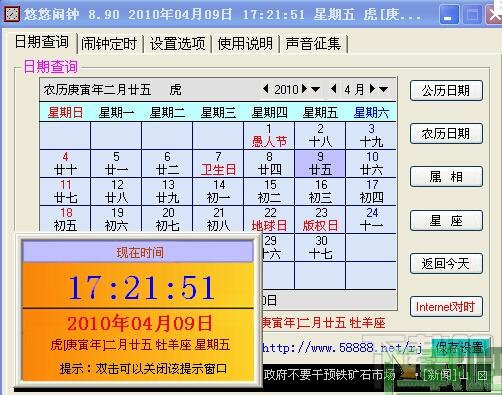Select April 17 初四 date cell

click(371, 191)
